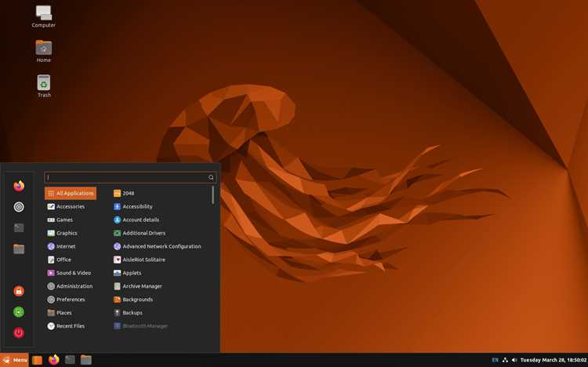Click the Menu button on the taskbar

point(14,360)
